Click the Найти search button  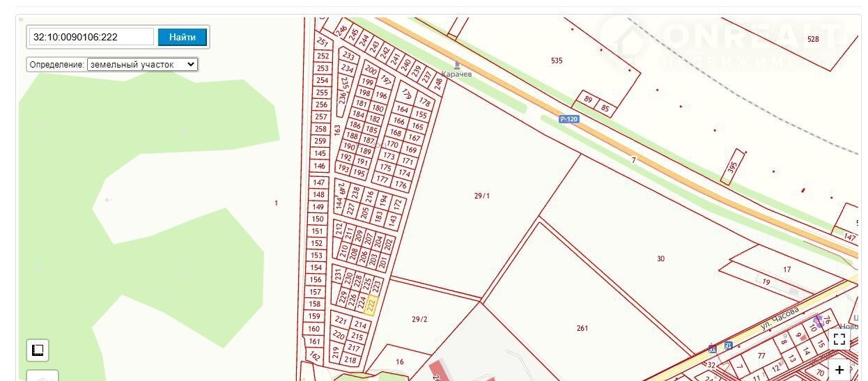(183, 37)
